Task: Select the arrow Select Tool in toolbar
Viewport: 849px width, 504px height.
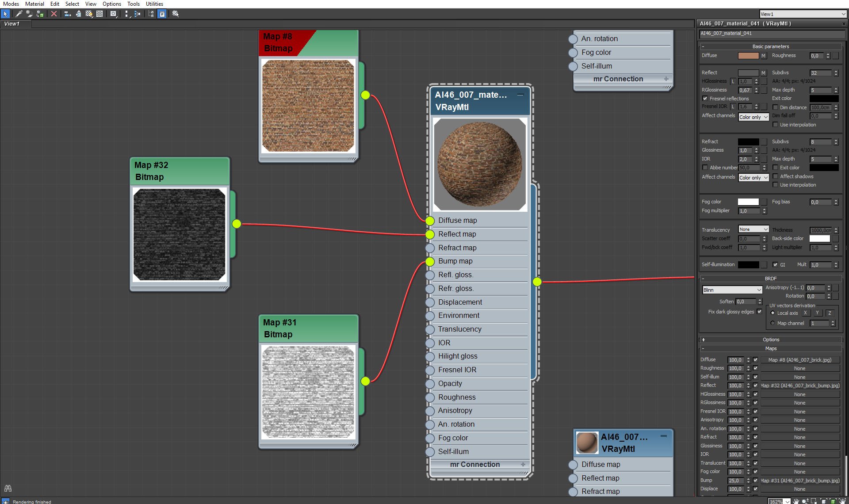Action: (x=5, y=14)
